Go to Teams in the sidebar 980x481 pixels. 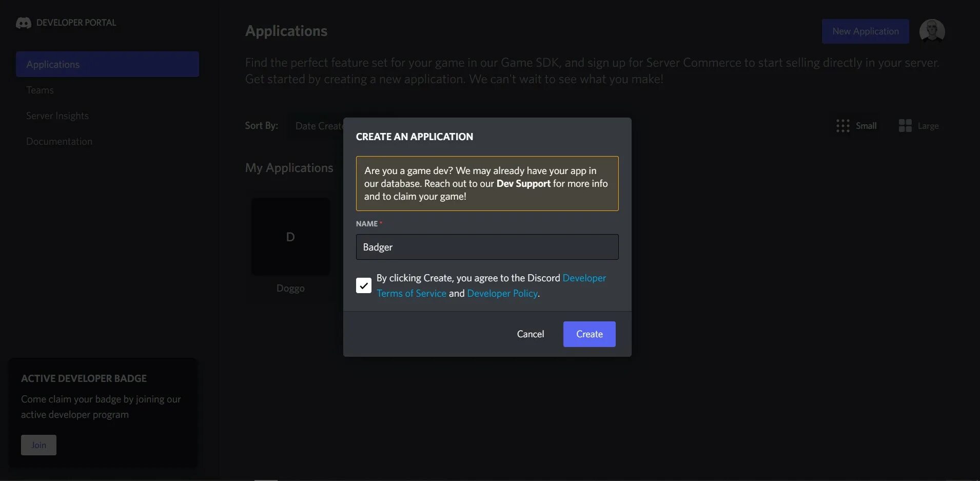(40, 90)
